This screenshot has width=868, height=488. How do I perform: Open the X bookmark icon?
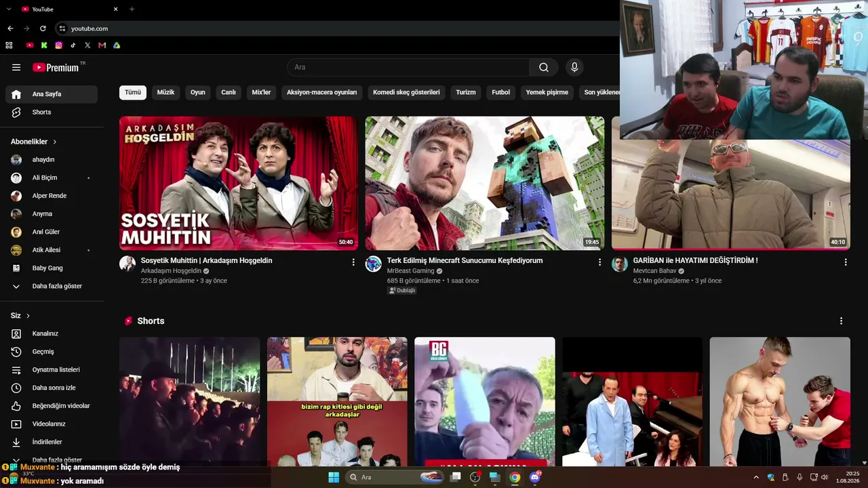(87, 45)
